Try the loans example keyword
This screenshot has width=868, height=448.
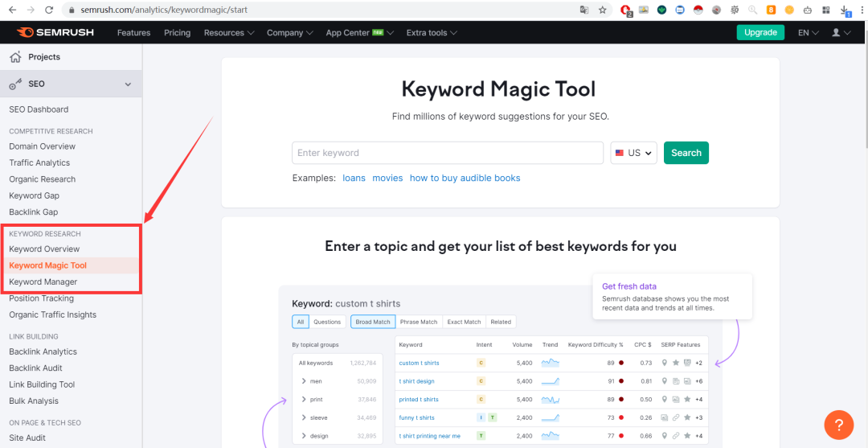[x=354, y=178]
